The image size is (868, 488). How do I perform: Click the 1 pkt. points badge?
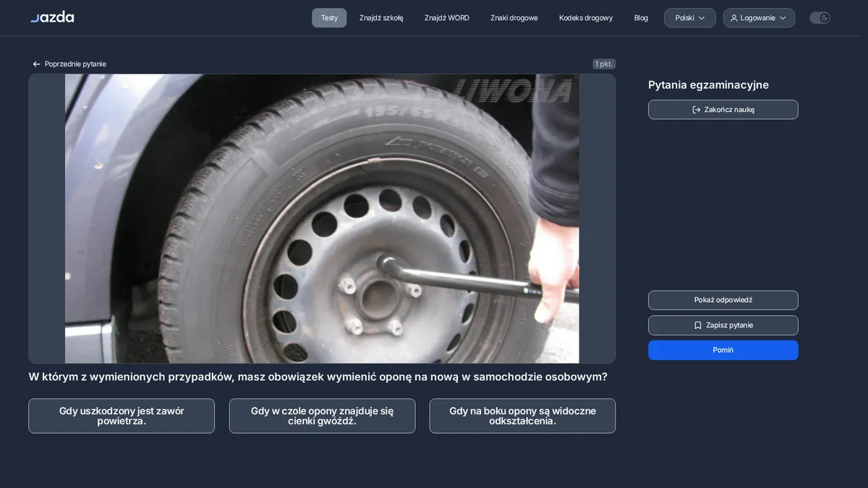[604, 64]
